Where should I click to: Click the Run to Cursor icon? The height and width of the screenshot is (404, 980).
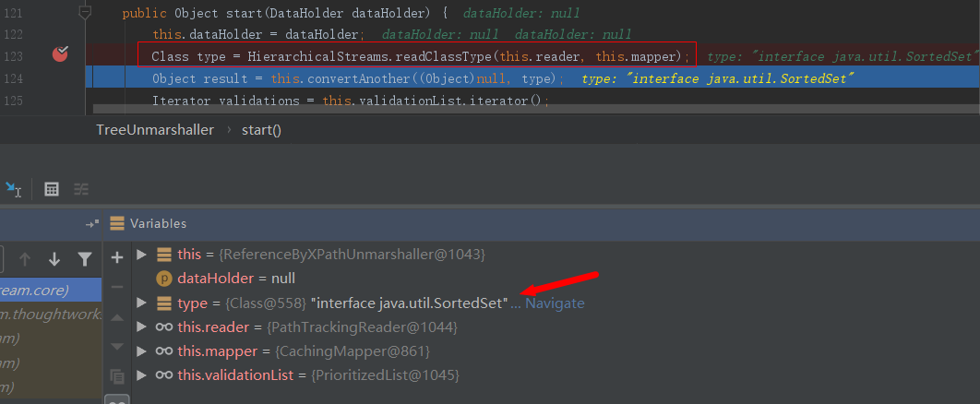(x=13, y=189)
